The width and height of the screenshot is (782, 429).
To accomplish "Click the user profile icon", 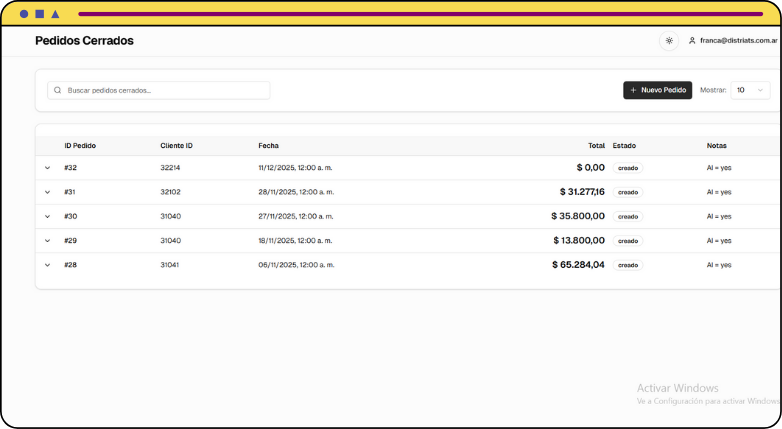I will point(692,41).
